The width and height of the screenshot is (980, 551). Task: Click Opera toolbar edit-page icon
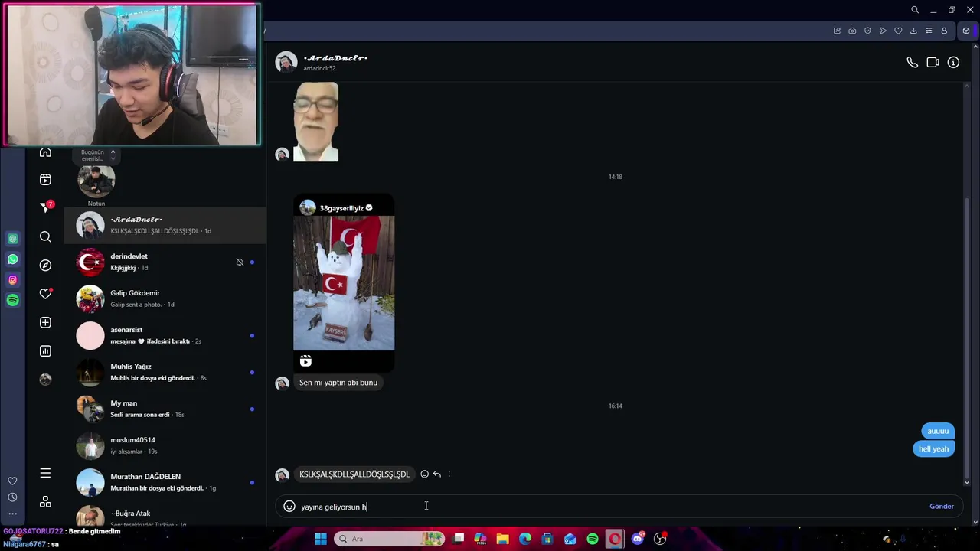click(x=837, y=31)
